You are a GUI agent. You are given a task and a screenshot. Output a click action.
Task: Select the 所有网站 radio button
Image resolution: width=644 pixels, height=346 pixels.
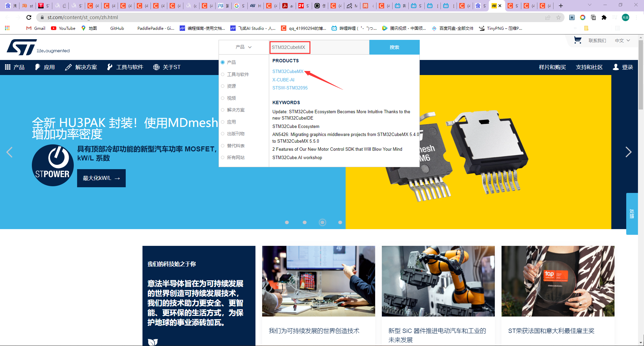click(x=223, y=157)
